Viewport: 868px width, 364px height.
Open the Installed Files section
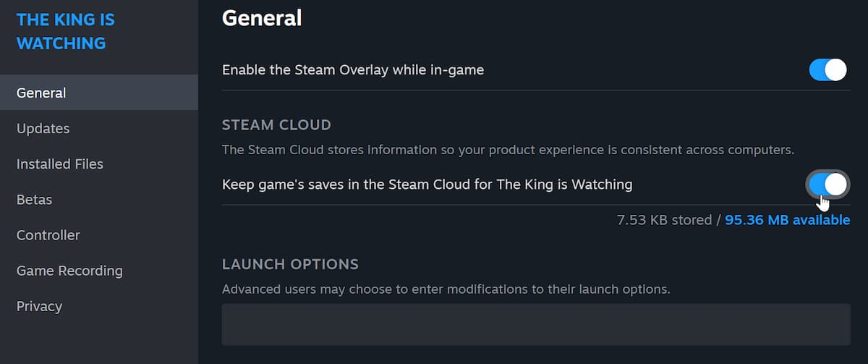tap(60, 164)
